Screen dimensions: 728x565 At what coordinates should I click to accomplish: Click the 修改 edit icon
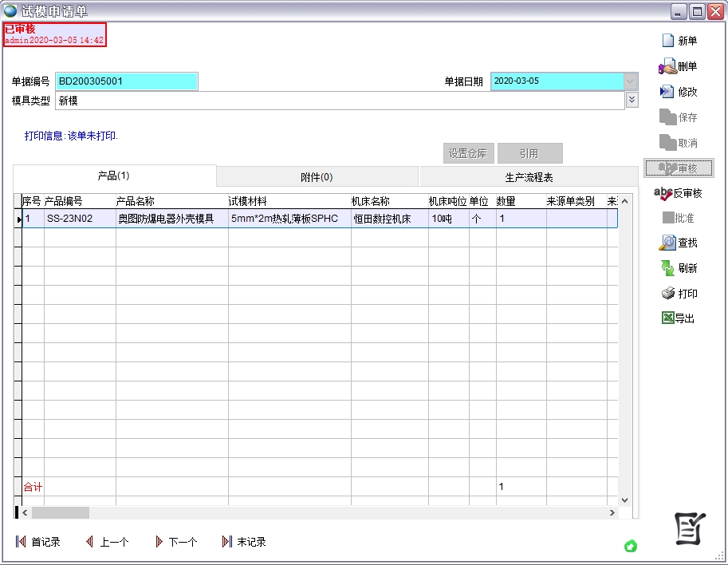[668, 92]
